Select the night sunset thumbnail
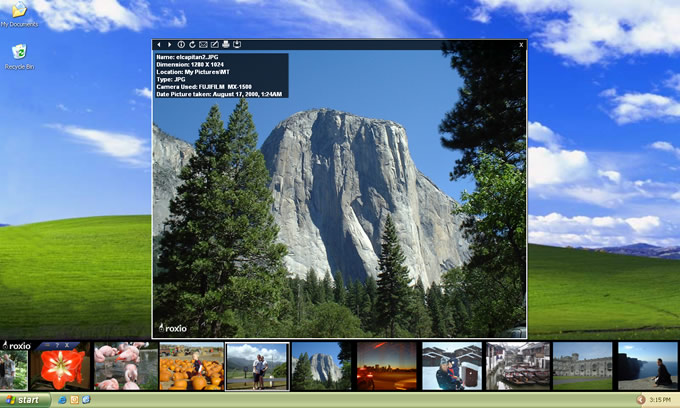This screenshot has width=680, height=408. tap(386, 366)
